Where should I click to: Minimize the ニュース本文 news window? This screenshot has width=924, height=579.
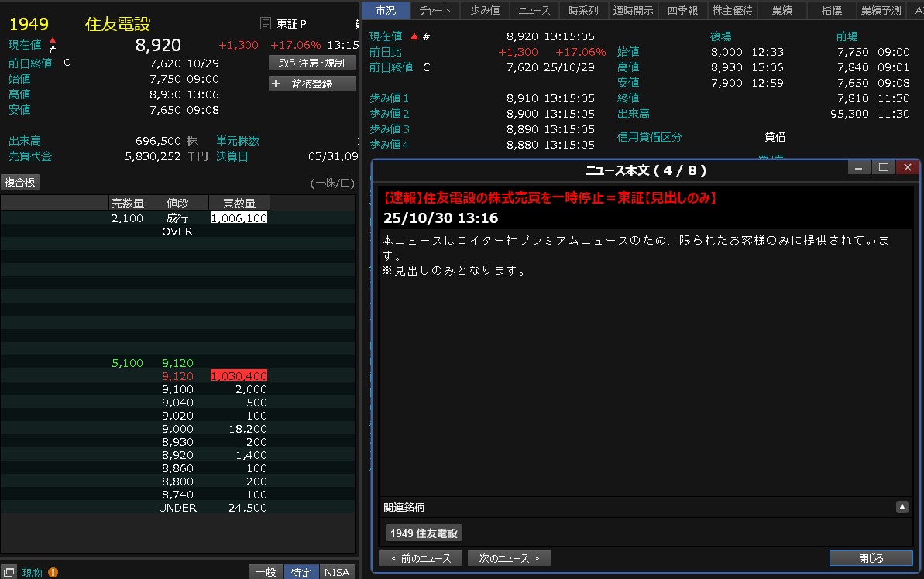[857, 167]
